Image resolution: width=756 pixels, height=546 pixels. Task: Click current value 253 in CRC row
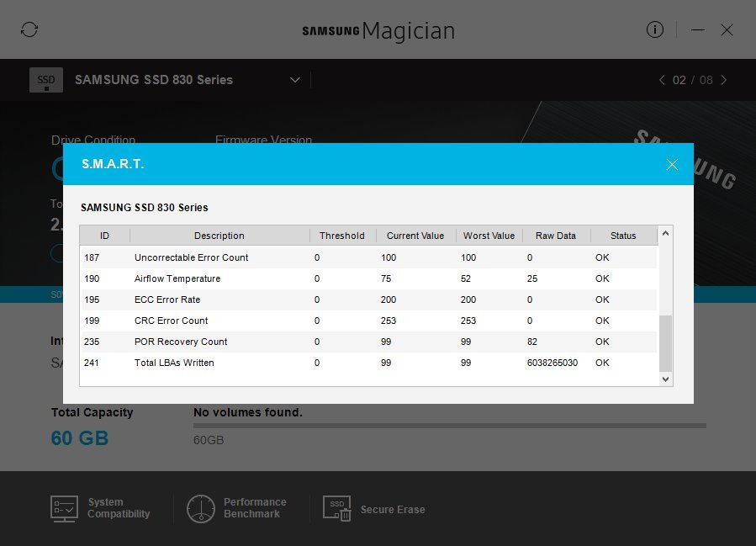389,321
